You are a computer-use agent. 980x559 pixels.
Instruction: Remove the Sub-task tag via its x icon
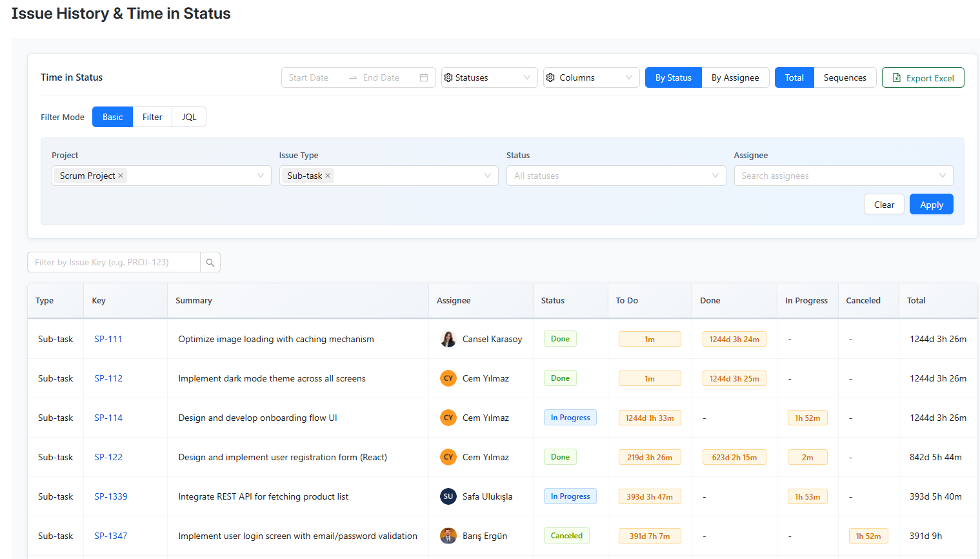click(x=328, y=176)
